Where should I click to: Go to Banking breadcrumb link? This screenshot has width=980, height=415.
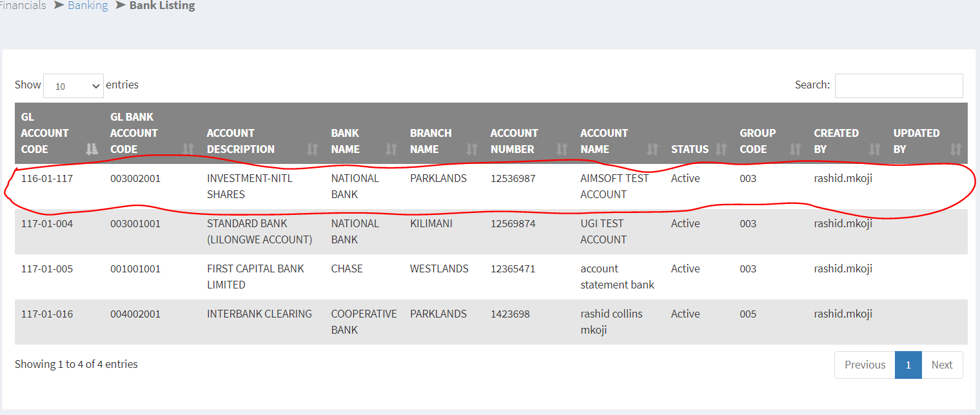click(87, 6)
